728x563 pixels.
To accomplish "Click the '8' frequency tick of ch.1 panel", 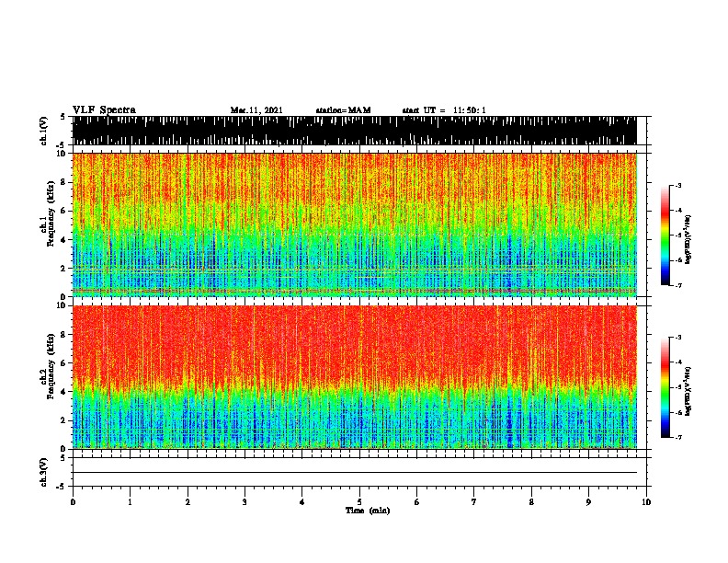I will tap(65, 182).
